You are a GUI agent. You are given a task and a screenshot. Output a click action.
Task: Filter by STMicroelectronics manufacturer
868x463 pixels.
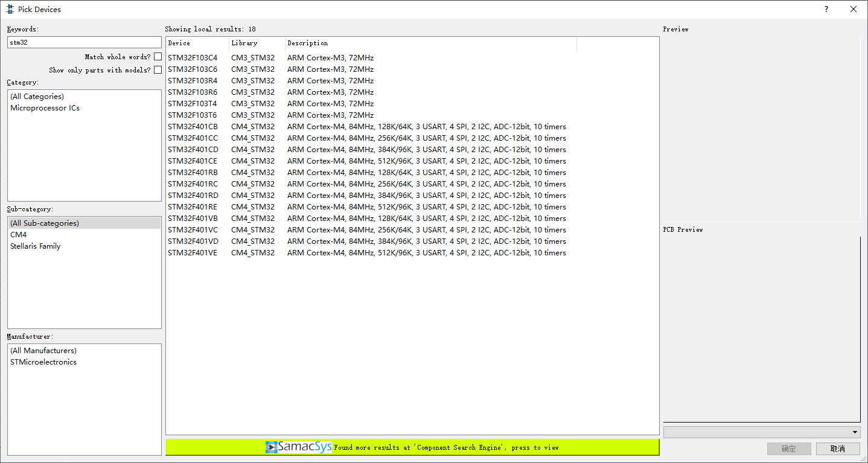tap(85, 362)
